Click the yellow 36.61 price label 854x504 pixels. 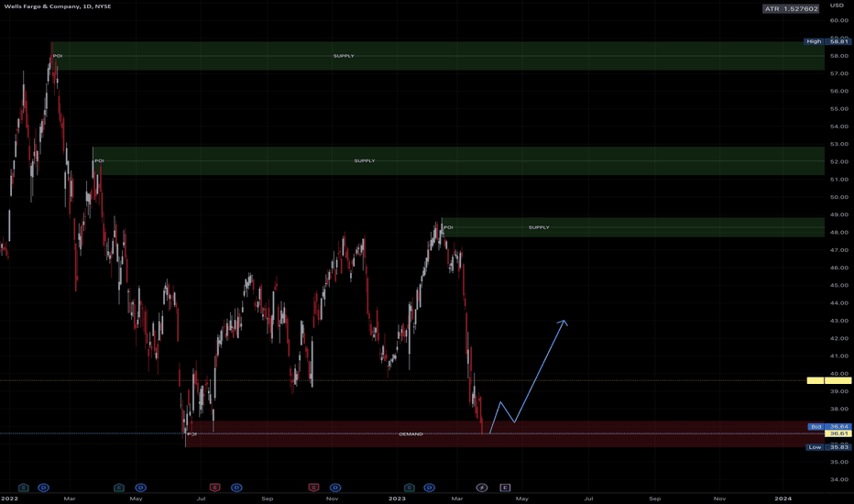[x=838, y=433]
